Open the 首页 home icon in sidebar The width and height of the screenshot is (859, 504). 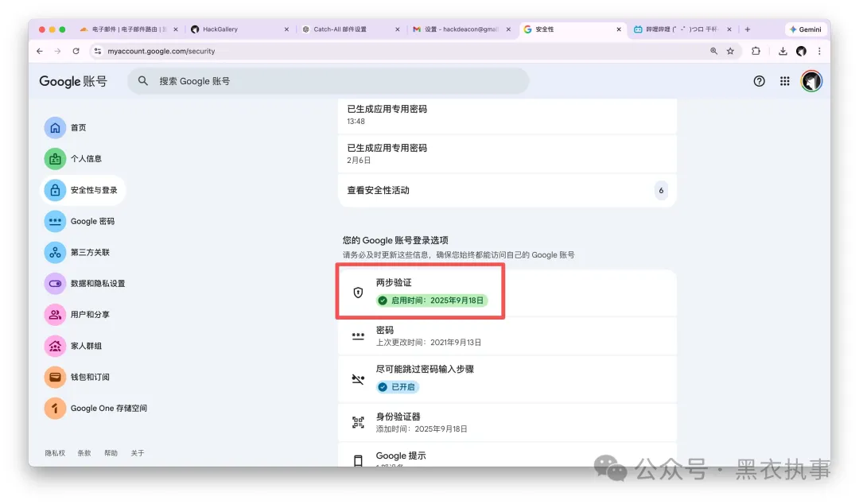(x=55, y=128)
